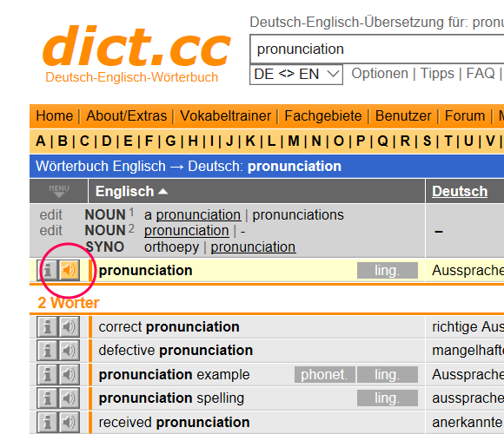Click the Deutsch column header link
This screenshot has width=504, height=434.
click(460, 191)
